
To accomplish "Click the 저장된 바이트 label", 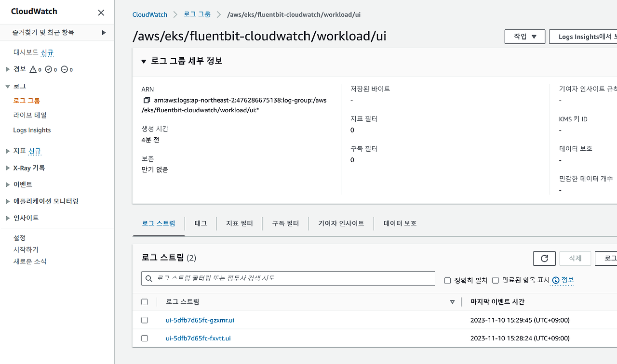I will point(370,89).
